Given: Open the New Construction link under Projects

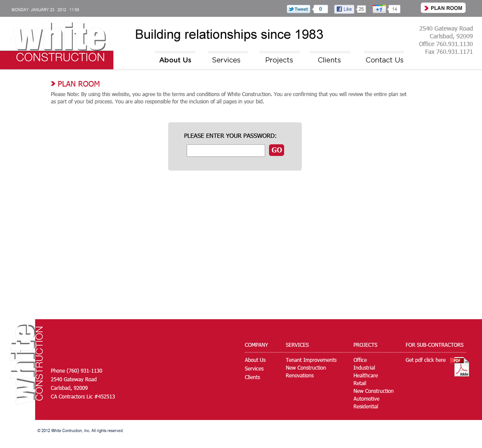Looking at the screenshot, I should (x=373, y=391).
